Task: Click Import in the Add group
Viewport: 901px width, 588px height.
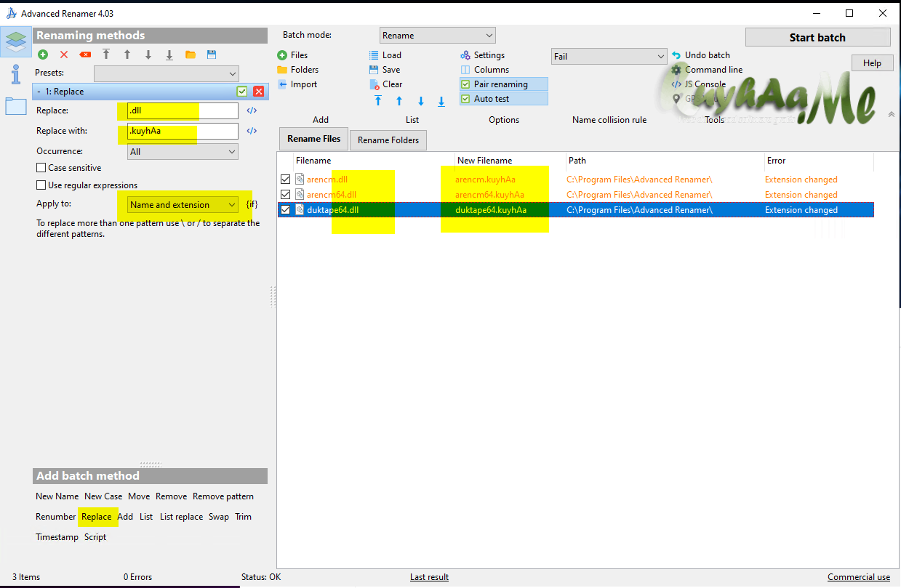Action: (297, 84)
